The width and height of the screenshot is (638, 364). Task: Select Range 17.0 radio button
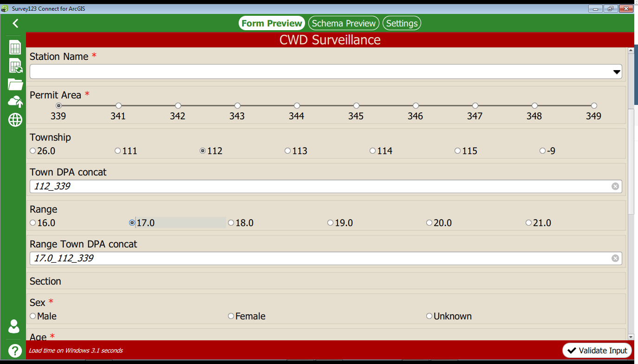pos(132,223)
